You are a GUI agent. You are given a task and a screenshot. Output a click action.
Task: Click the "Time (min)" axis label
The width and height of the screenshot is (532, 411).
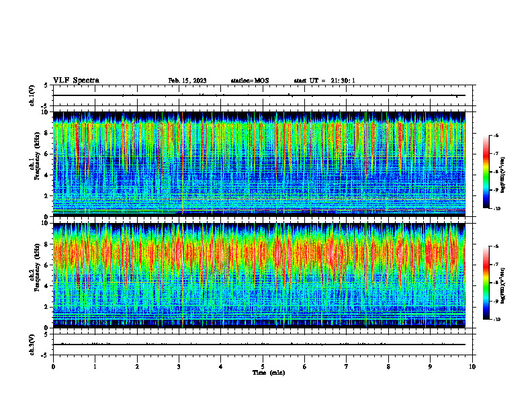coord(269,373)
